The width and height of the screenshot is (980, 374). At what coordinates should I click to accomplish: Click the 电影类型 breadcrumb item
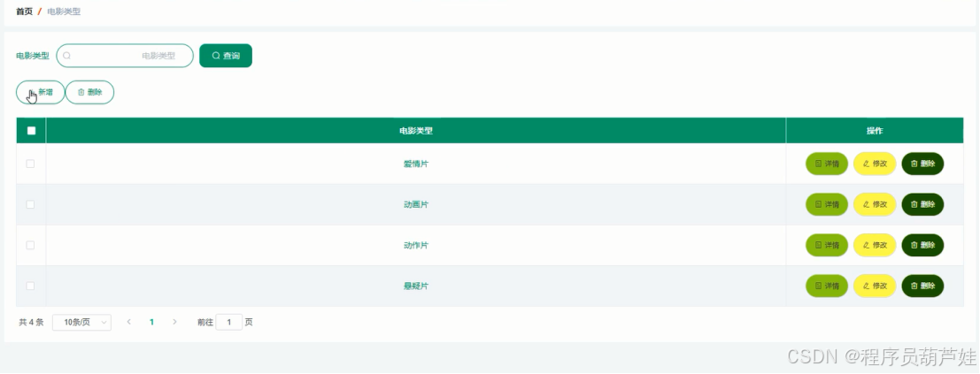(64, 11)
